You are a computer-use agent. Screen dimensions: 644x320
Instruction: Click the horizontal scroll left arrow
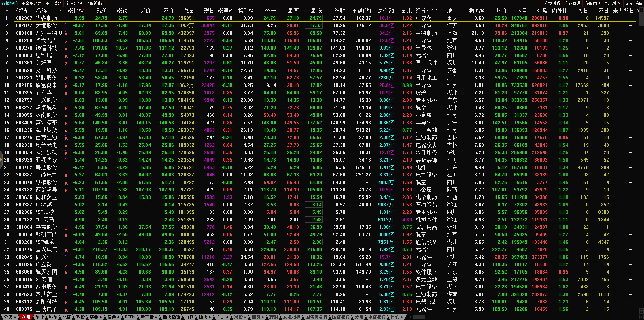[x=410, y=317]
